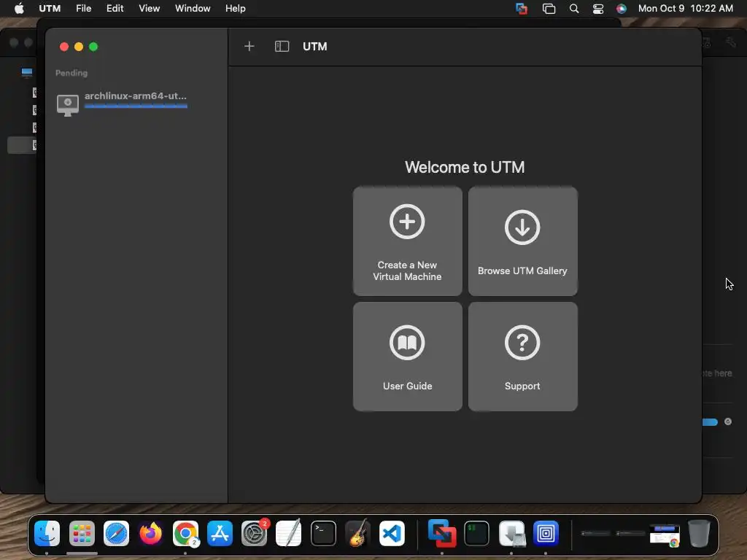Open the green-prompt terminal app in Dock

click(x=477, y=533)
